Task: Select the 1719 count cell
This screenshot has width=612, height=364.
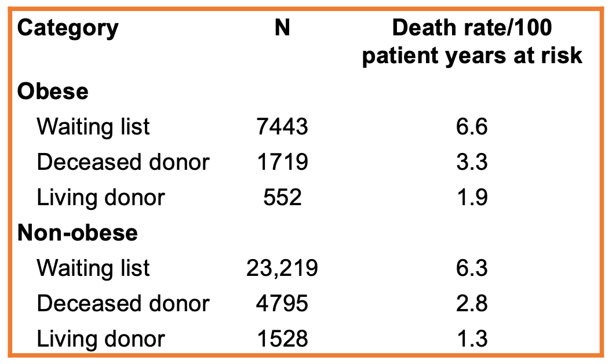Action: coord(282,162)
